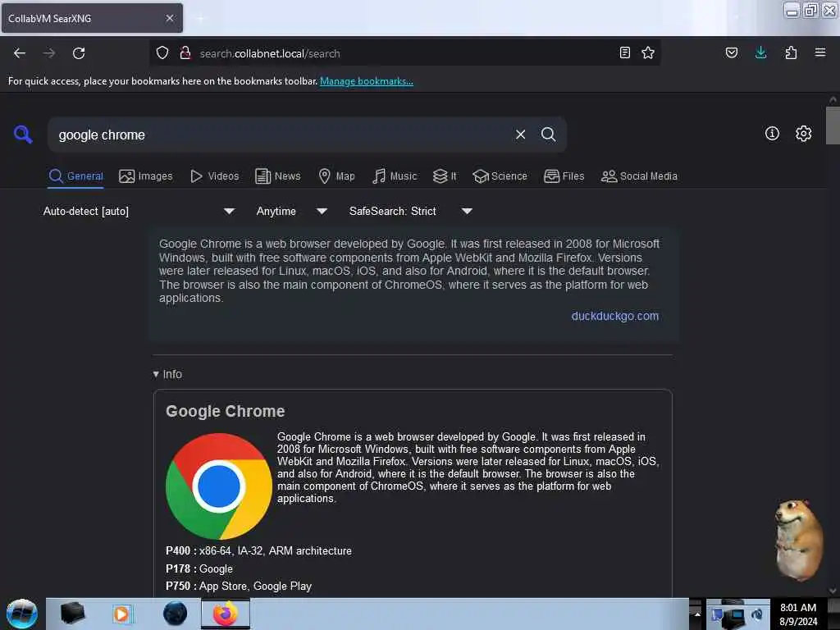The width and height of the screenshot is (840, 630).
Task: Open the tracking protection shield icon
Action: 162,53
